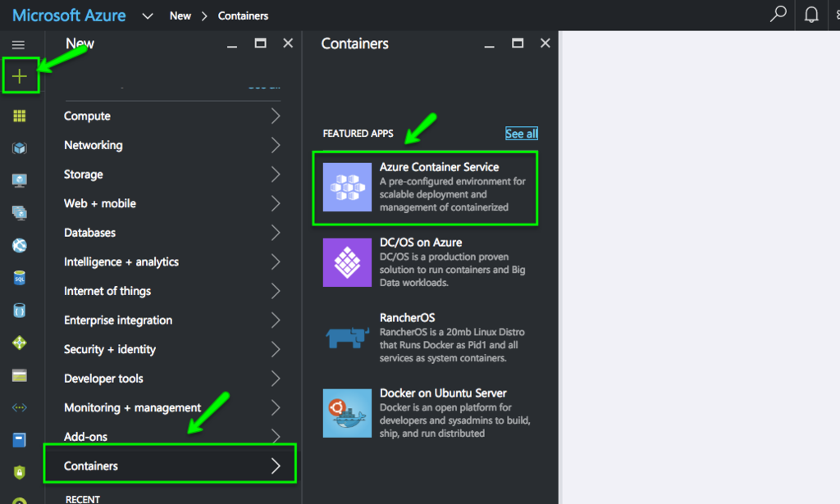Click the search magnifier in top bar
The width and height of the screenshot is (840, 504).
point(778,14)
